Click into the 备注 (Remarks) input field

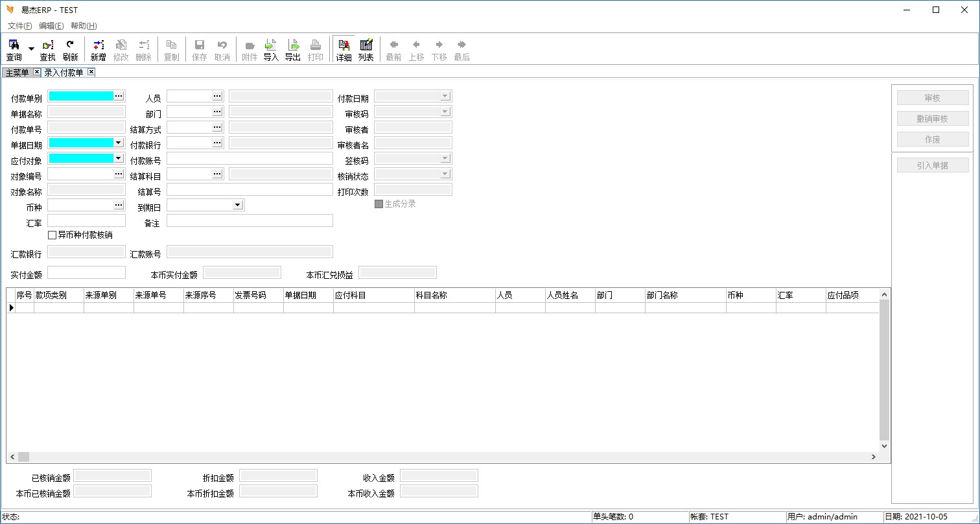pos(250,220)
